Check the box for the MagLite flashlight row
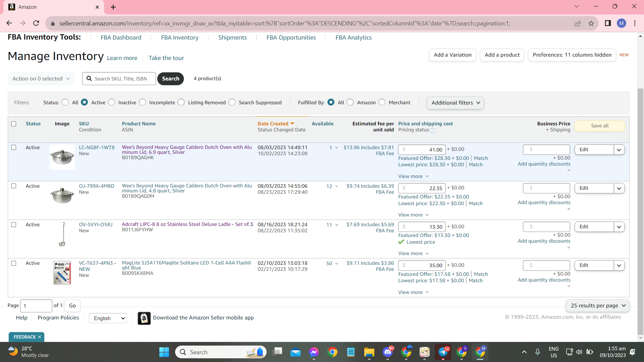The height and width of the screenshot is (362, 644). [14, 263]
